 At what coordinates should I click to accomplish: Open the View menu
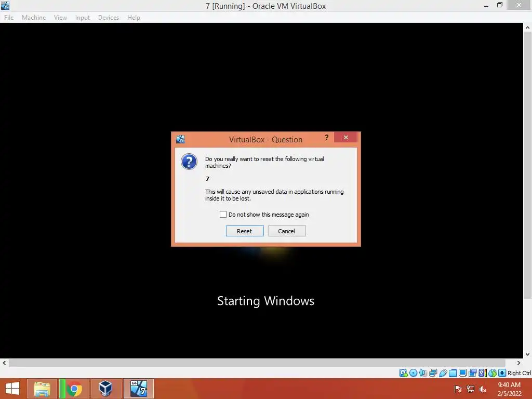(x=60, y=18)
